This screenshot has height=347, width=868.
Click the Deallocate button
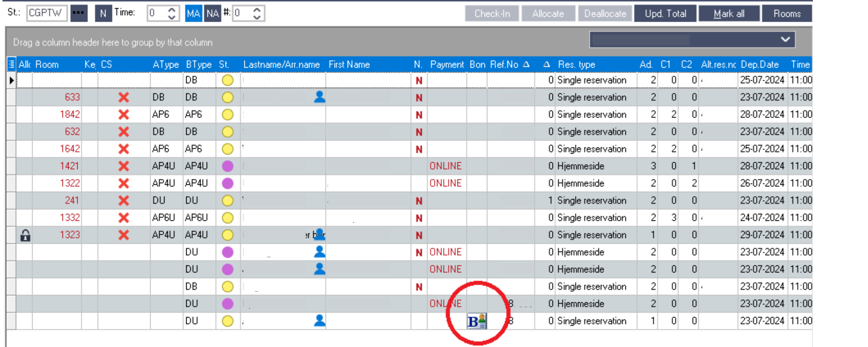(605, 13)
